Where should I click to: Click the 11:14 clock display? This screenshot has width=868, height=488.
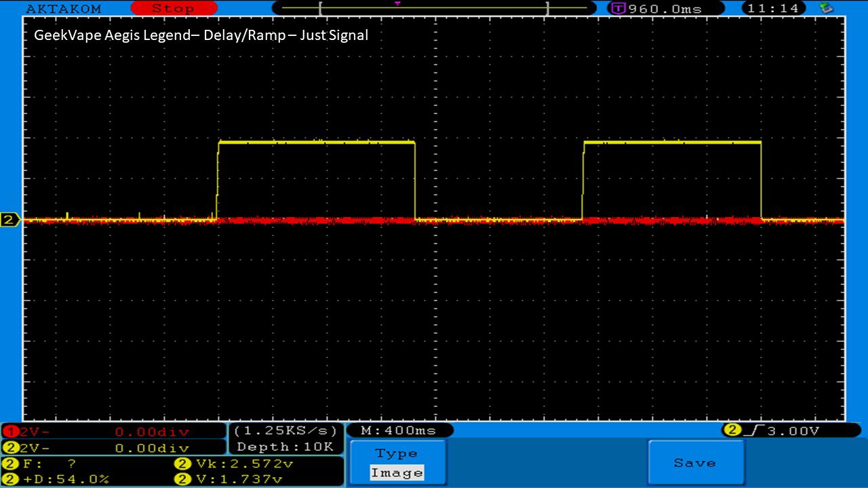(773, 9)
